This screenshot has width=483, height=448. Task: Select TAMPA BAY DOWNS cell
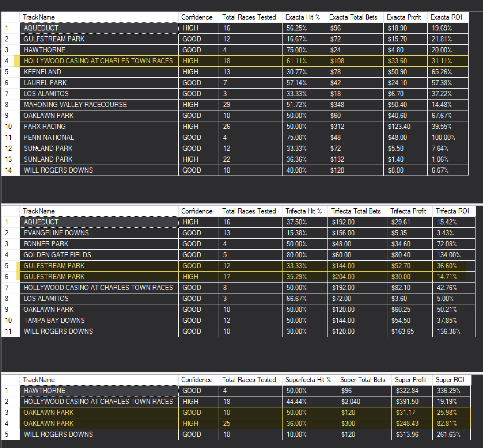coord(99,321)
